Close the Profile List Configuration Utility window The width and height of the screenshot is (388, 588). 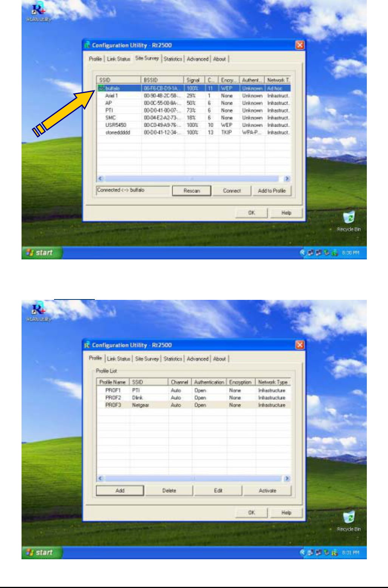pos(300,345)
